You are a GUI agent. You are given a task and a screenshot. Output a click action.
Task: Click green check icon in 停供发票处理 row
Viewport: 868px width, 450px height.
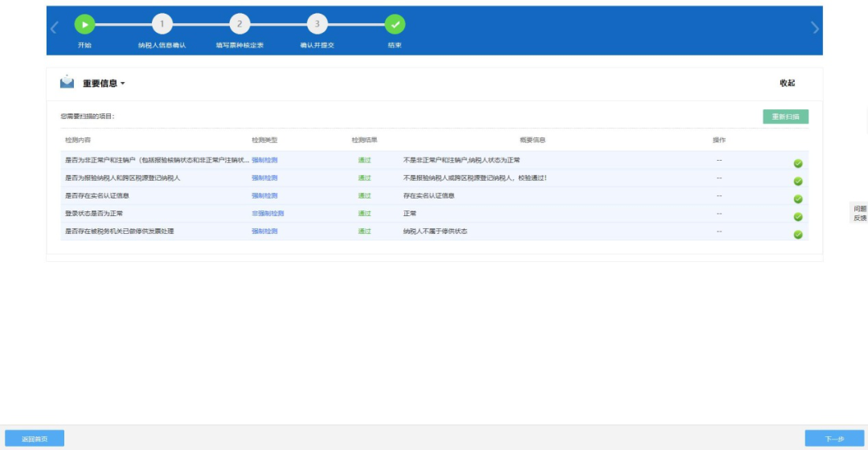pyautogui.click(x=798, y=234)
